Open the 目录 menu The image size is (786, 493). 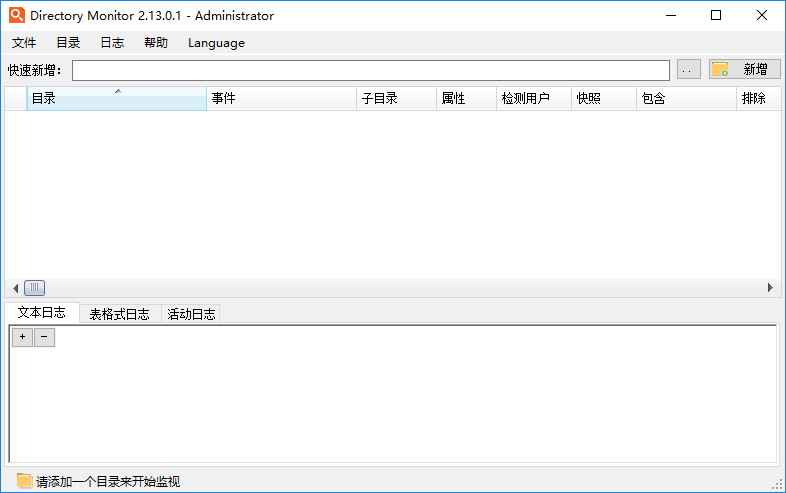tap(68, 43)
